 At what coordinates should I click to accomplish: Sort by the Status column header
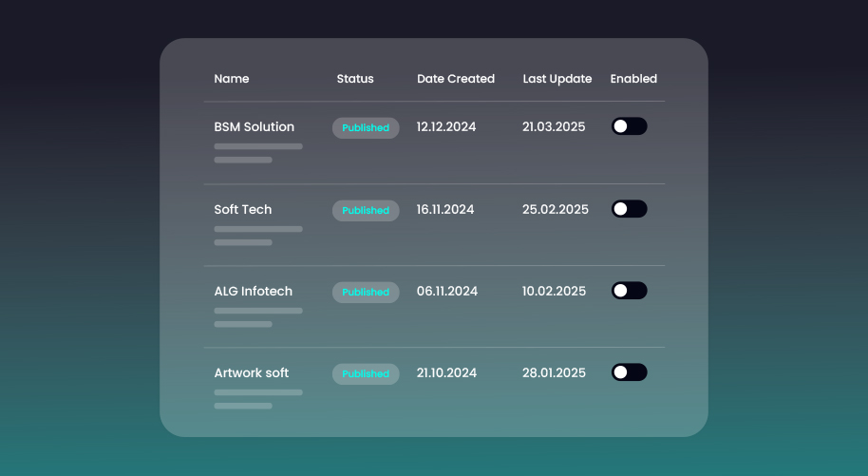tap(355, 79)
